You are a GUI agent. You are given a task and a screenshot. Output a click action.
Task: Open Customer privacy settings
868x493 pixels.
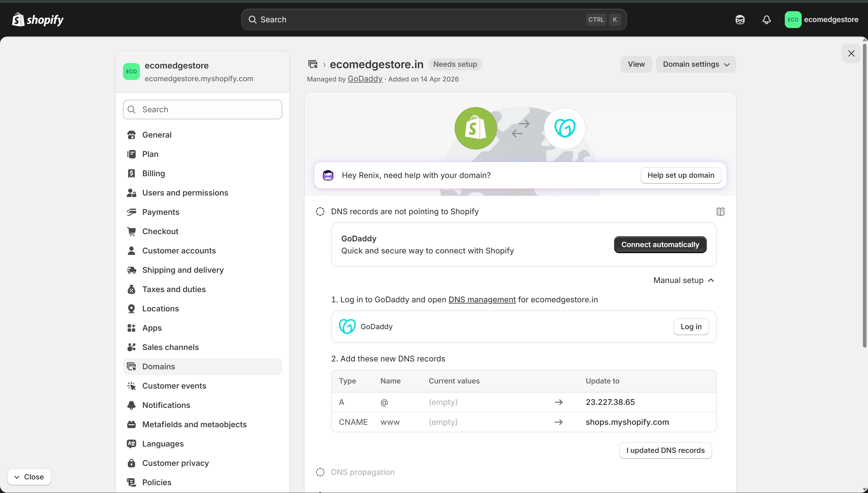coord(175,463)
